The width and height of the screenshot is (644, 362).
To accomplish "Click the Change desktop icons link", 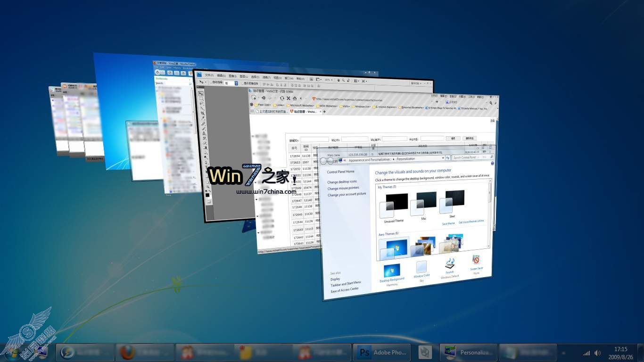I will tap(342, 181).
